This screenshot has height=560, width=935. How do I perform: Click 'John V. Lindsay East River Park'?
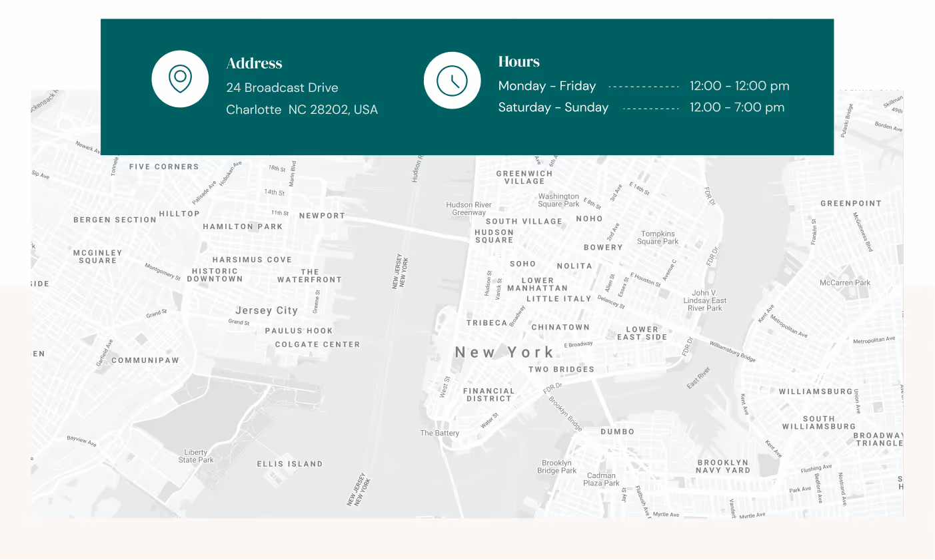pos(705,300)
